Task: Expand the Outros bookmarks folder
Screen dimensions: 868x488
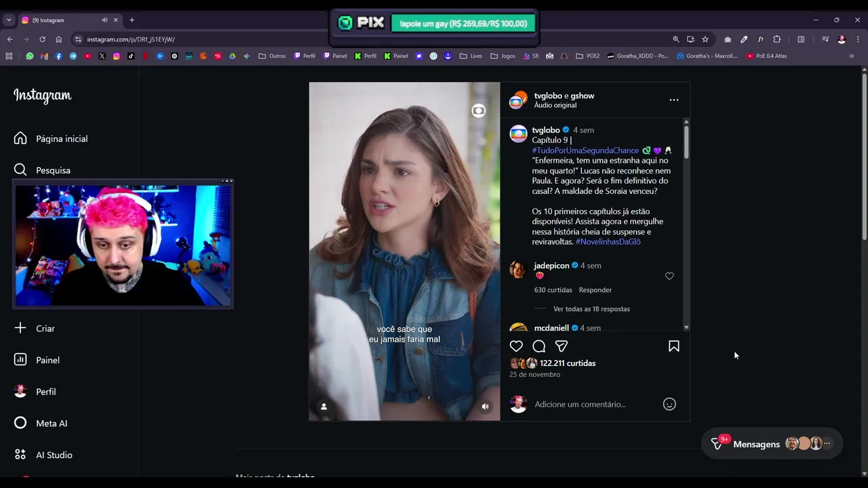Action: [273, 56]
